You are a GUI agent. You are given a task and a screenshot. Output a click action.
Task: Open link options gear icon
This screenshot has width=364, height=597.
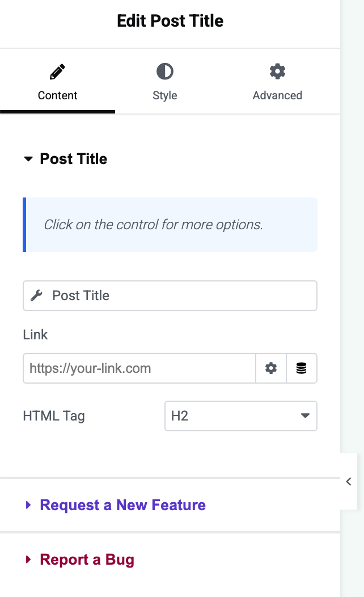click(x=271, y=368)
